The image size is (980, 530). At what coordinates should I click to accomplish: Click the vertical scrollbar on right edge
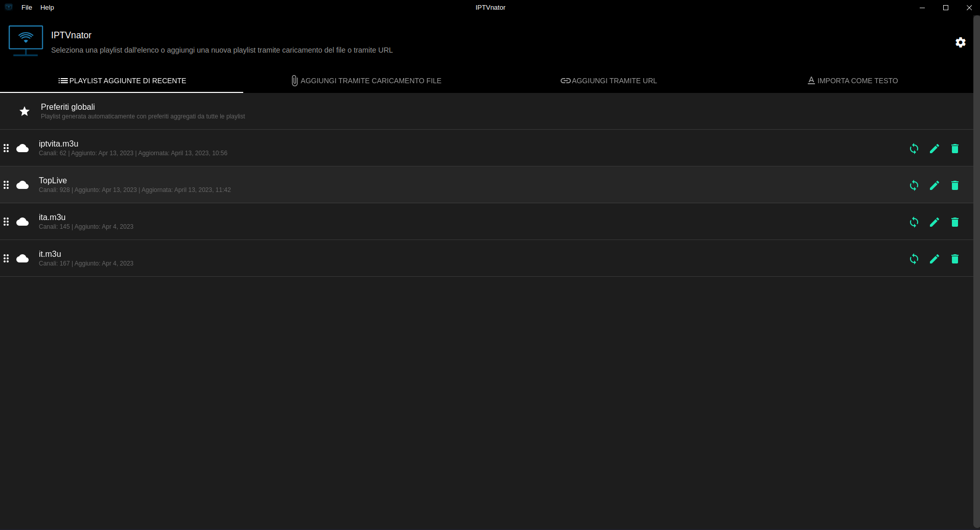pyautogui.click(x=976, y=271)
